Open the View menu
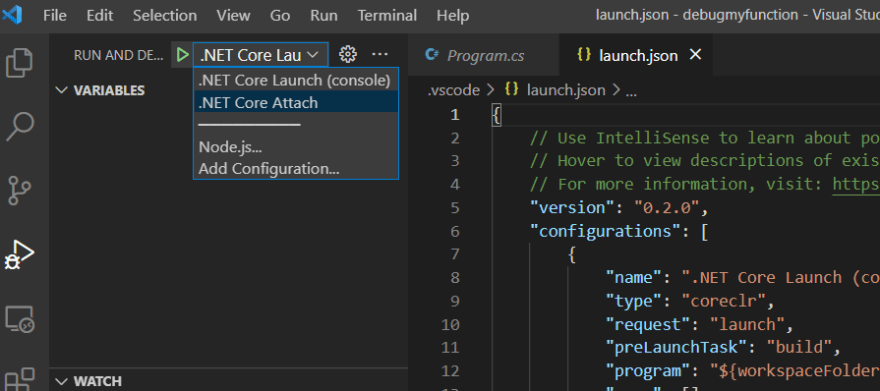This screenshot has height=391, width=880. [233, 15]
